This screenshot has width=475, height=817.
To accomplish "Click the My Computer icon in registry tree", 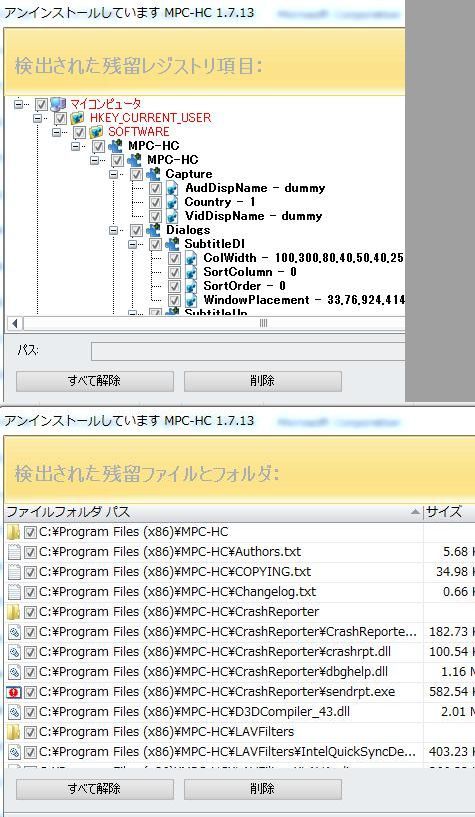I will click(58, 104).
